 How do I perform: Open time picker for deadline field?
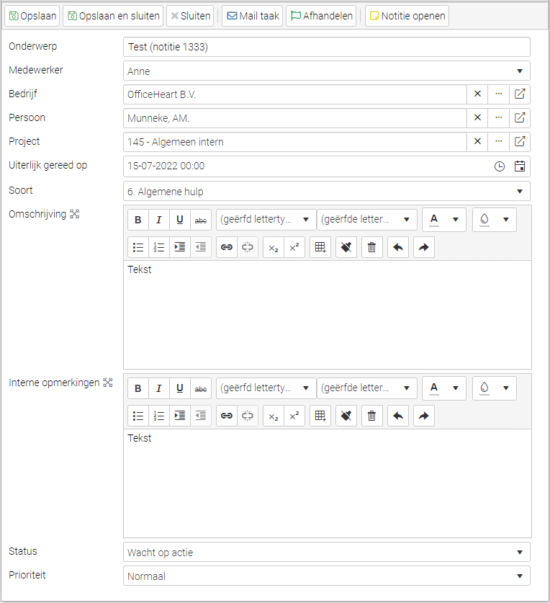pos(499,166)
